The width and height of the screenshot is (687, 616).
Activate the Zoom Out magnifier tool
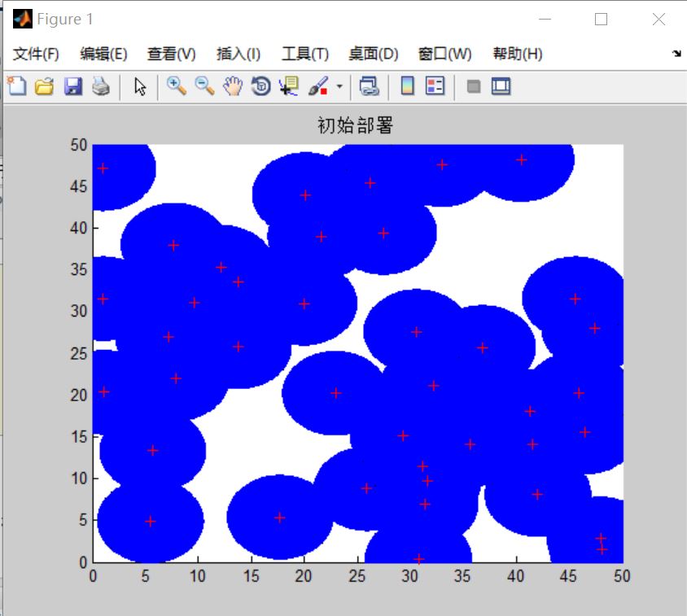click(204, 86)
